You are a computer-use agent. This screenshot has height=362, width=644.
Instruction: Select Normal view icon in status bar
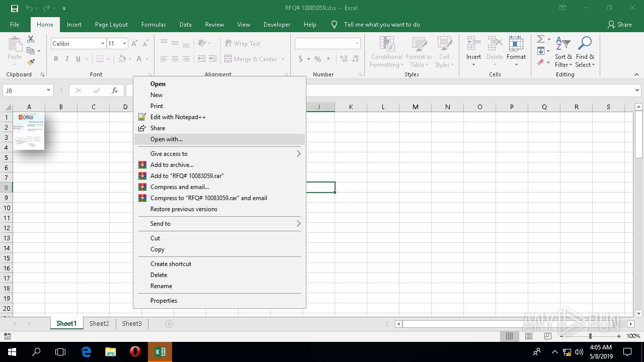(509, 336)
